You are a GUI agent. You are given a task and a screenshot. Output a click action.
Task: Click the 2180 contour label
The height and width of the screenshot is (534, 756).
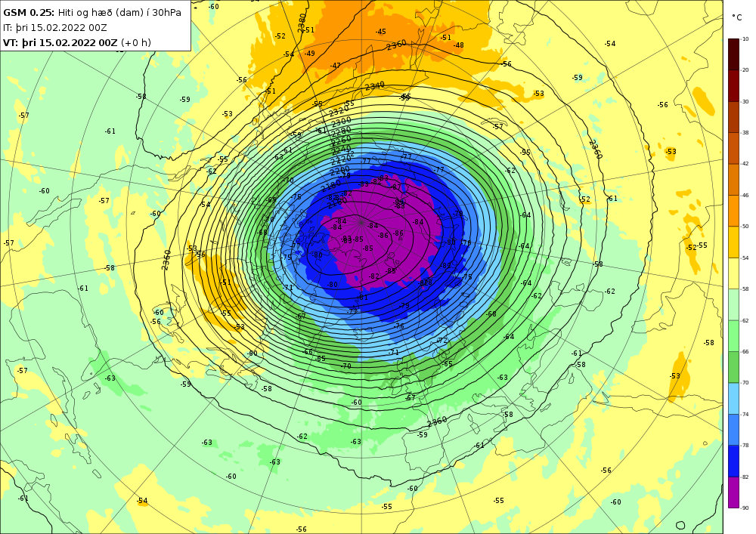pos(331,186)
